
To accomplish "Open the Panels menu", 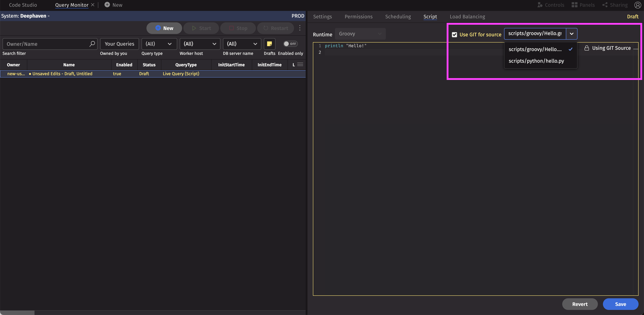I will pos(583,5).
